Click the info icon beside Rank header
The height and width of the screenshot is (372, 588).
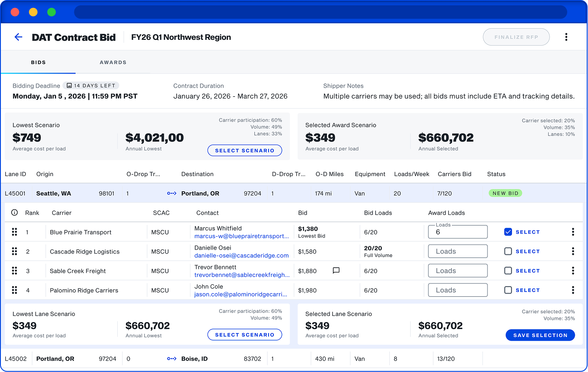tap(14, 213)
